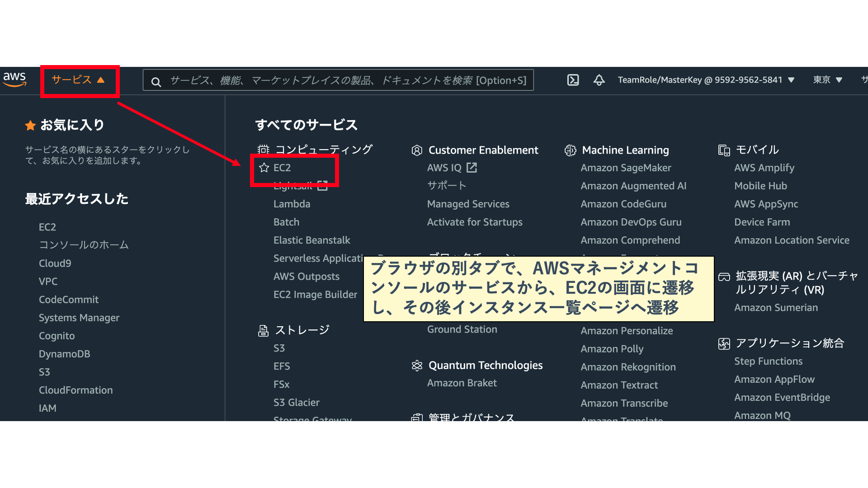Open サポート under Customer Enablement
868x488 pixels.
coord(447,186)
